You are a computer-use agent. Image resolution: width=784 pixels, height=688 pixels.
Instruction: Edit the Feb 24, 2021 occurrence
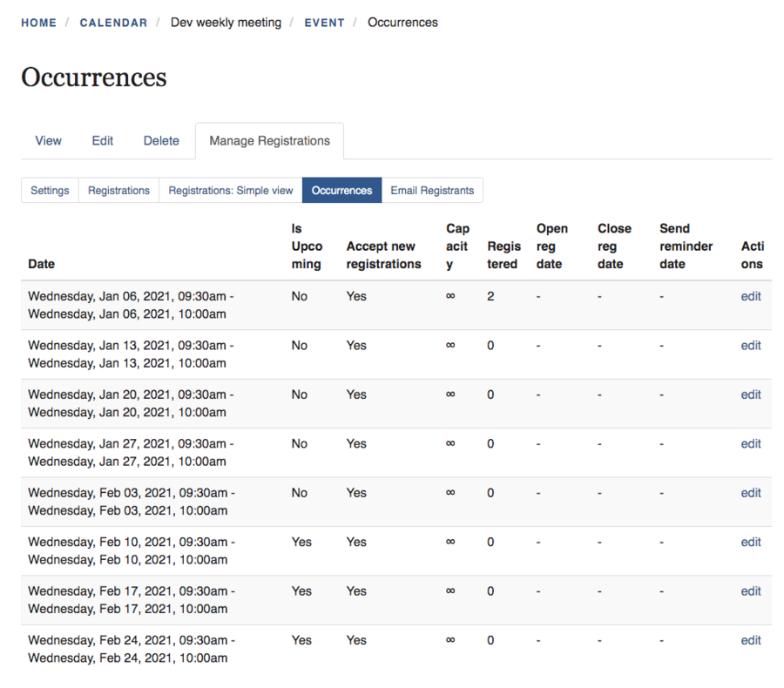point(750,641)
